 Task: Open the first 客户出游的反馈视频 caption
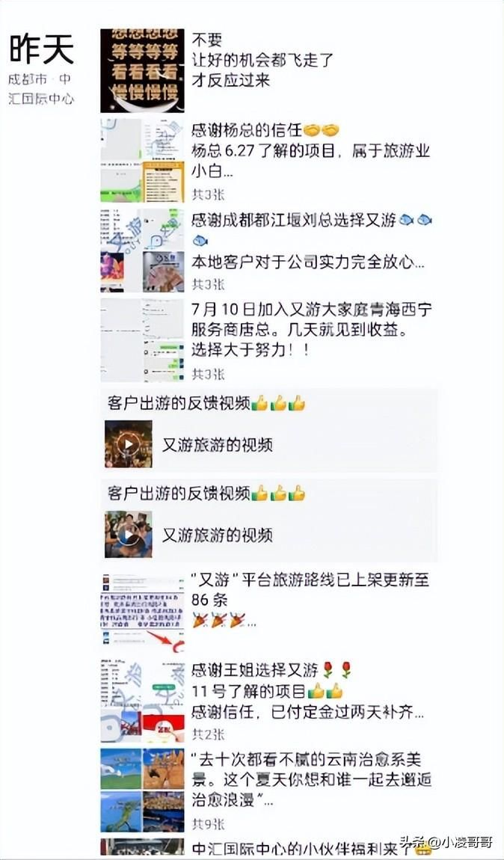[x=206, y=403]
